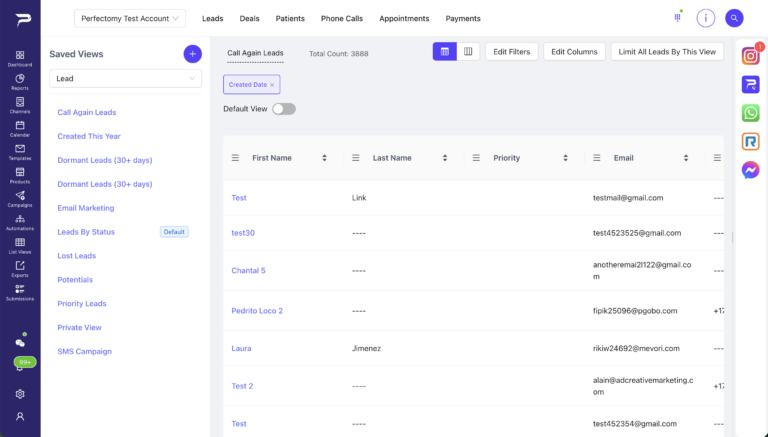Open Leads By Status saved view
This screenshot has height=437, width=768.
tap(86, 232)
